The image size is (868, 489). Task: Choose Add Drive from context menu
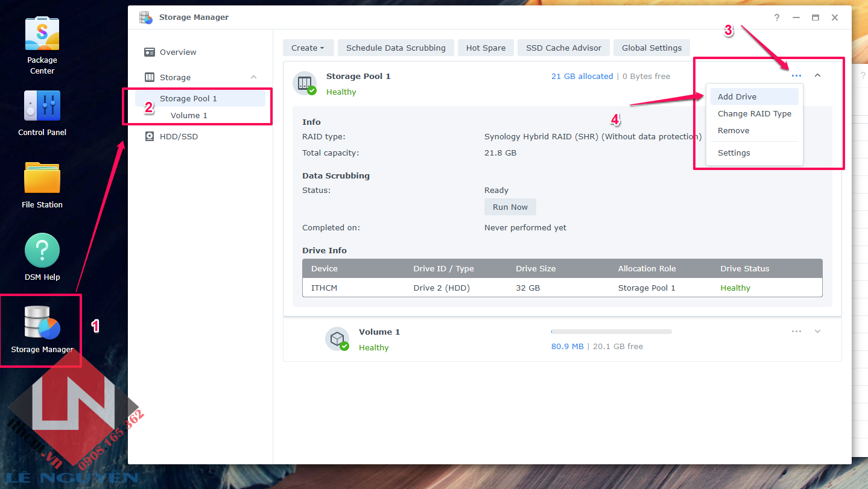[x=754, y=96]
